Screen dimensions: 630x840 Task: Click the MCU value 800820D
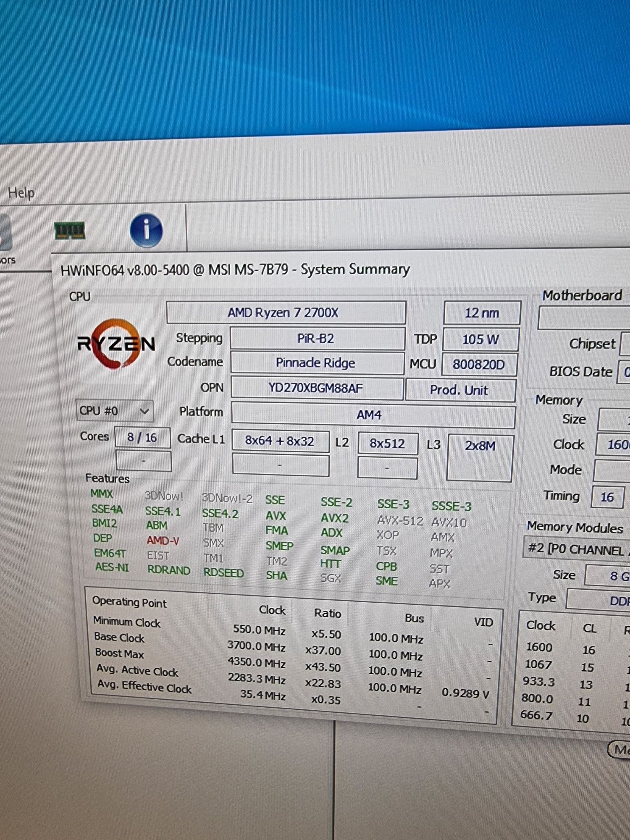point(479,364)
